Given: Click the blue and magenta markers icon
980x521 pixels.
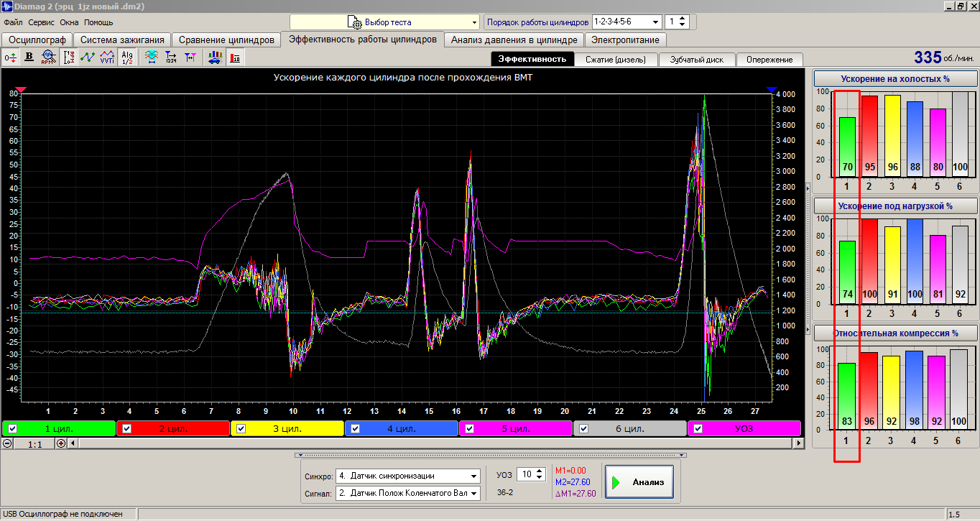Looking at the screenshot, I should (190, 57).
